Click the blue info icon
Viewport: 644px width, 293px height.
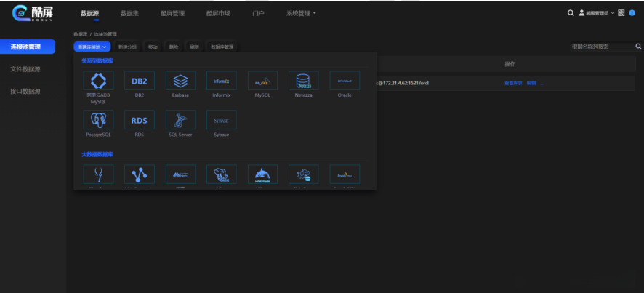click(632, 13)
